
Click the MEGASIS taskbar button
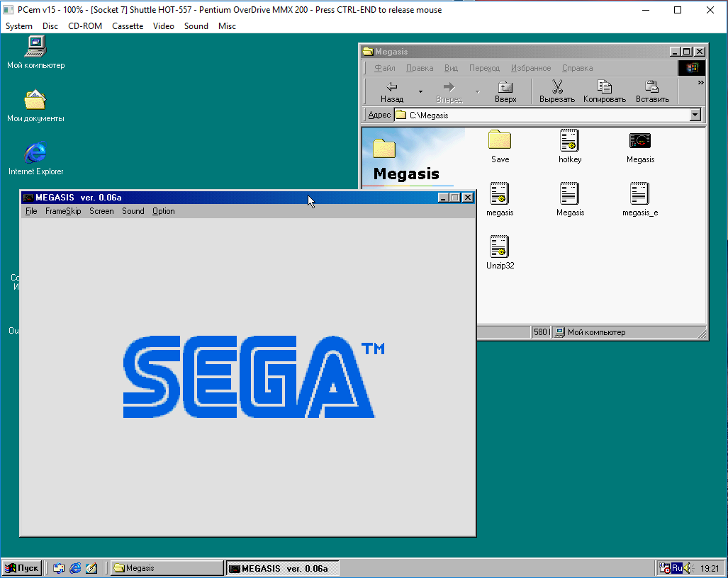pyautogui.click(x=281, y=567)
